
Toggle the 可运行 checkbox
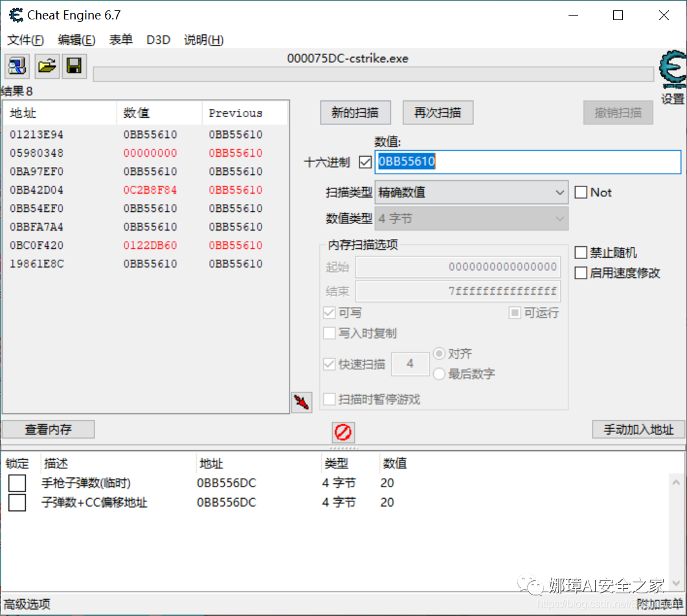pyautogui.click(x=515, y=313)
